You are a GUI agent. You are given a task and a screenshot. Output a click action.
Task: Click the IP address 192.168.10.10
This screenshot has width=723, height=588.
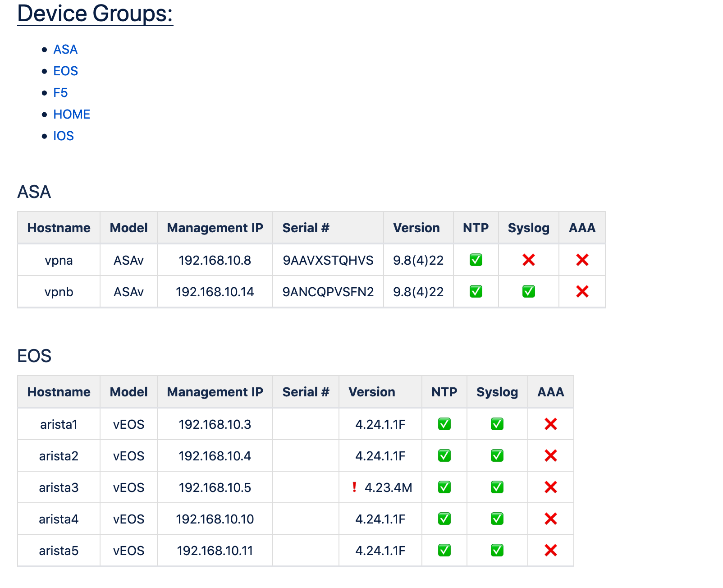(215, 519)
